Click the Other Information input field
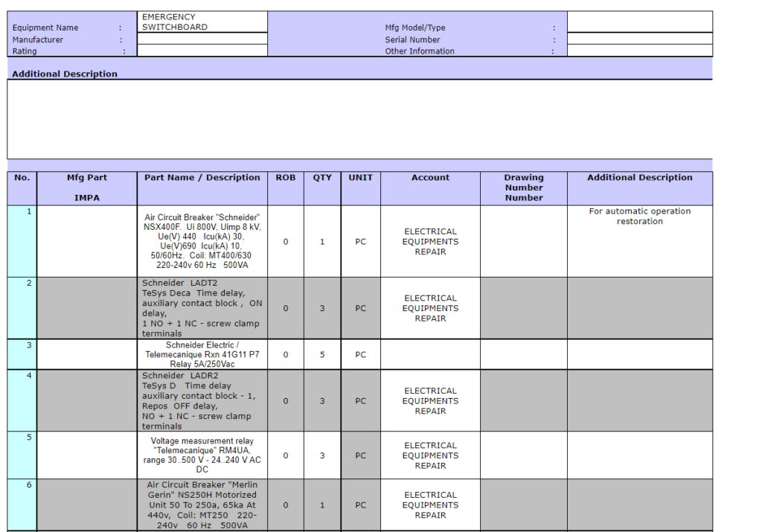 (x=639, y=51)
